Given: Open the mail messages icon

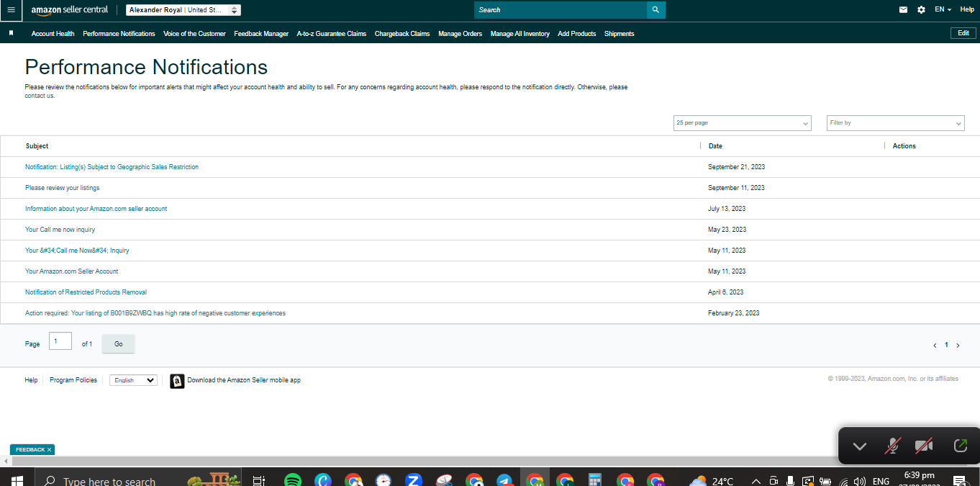Looking at the screenshot, I should click(x=903, y=10).
